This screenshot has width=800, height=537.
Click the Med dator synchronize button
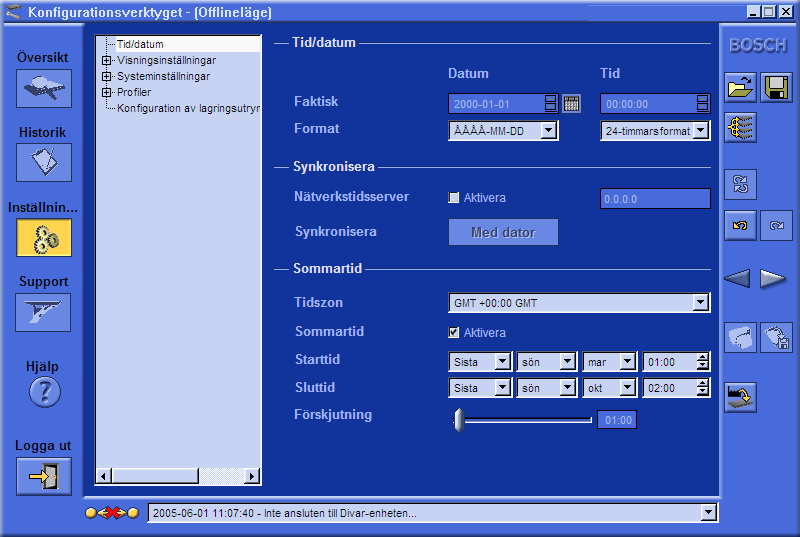[503, 232]
